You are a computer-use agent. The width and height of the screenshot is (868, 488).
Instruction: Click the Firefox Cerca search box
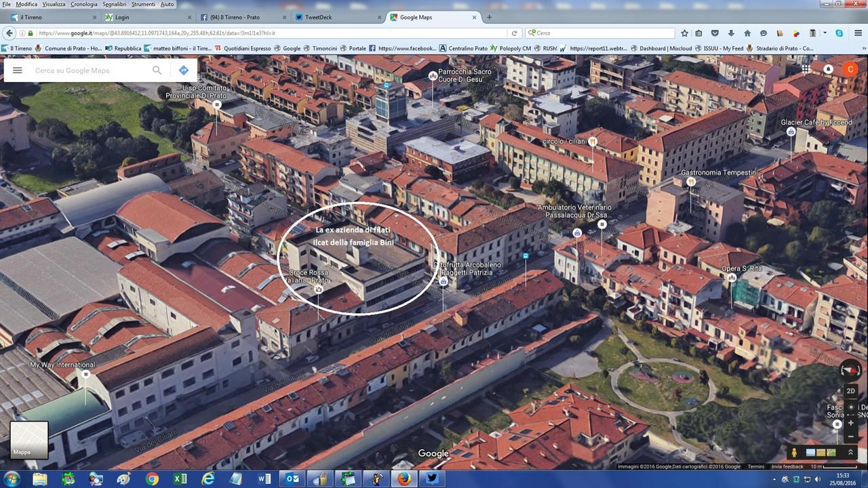(x=600, y=33)
